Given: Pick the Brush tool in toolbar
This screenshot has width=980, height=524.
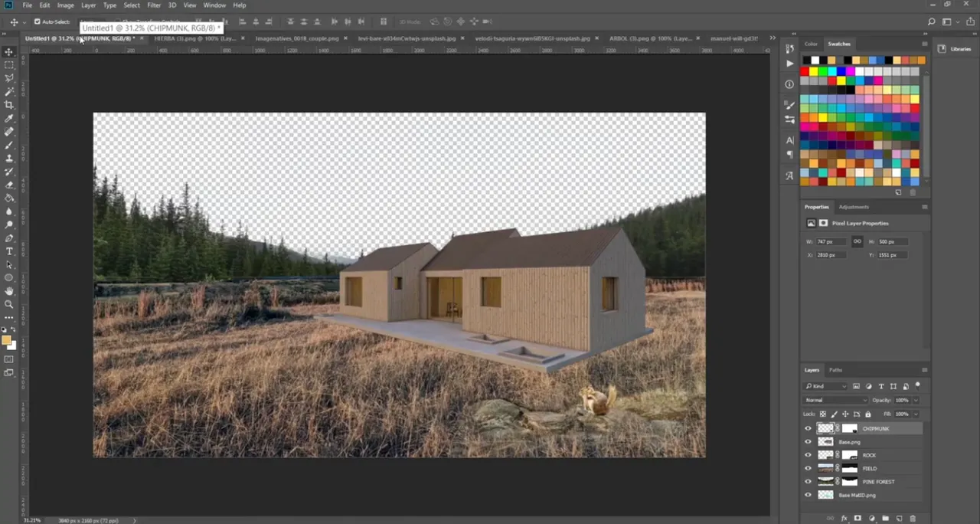Looking at the screenshot, I should pos(9,145).
